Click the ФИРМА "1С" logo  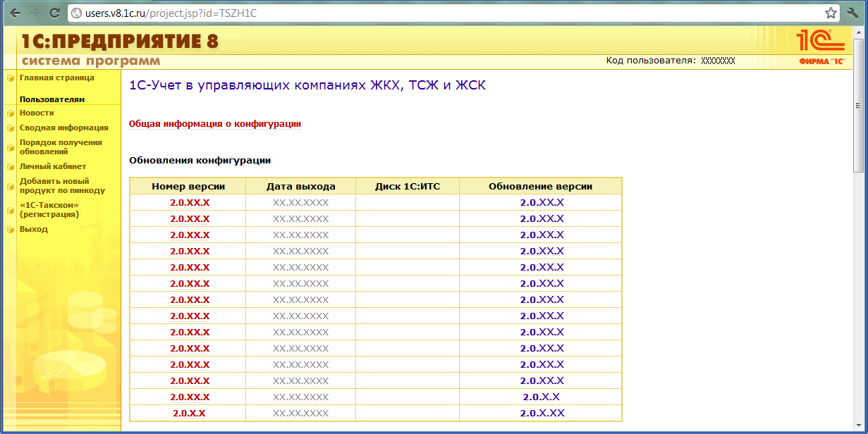coord(821,48)
